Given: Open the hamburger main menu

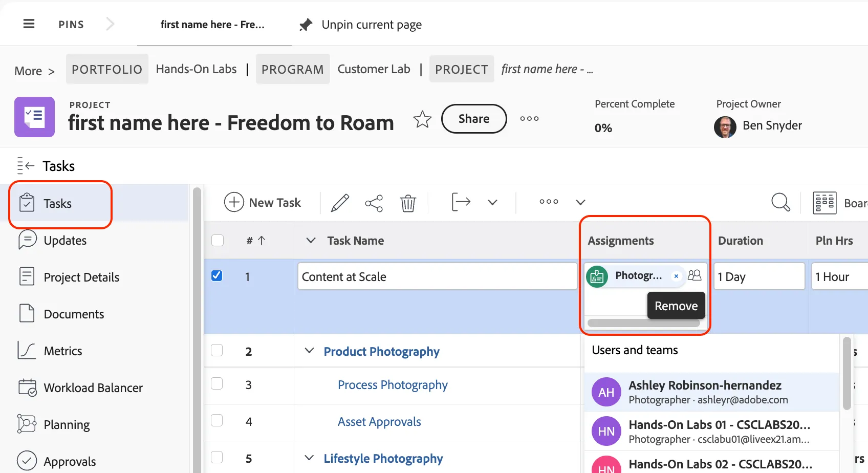Looking at the screenshot, I should tap(29, 24).
